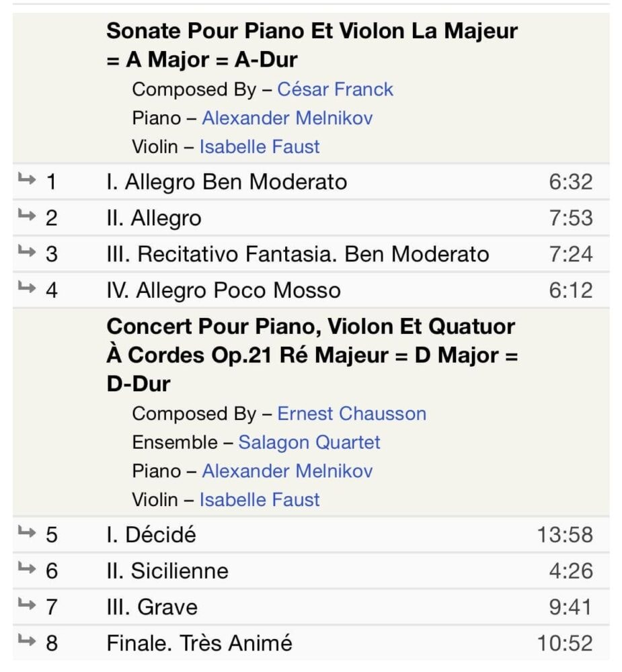Viewport: 622px width, 672px height.
Task: Open Isabelle Faust link under Chausson concert
Action: point(260,500)
